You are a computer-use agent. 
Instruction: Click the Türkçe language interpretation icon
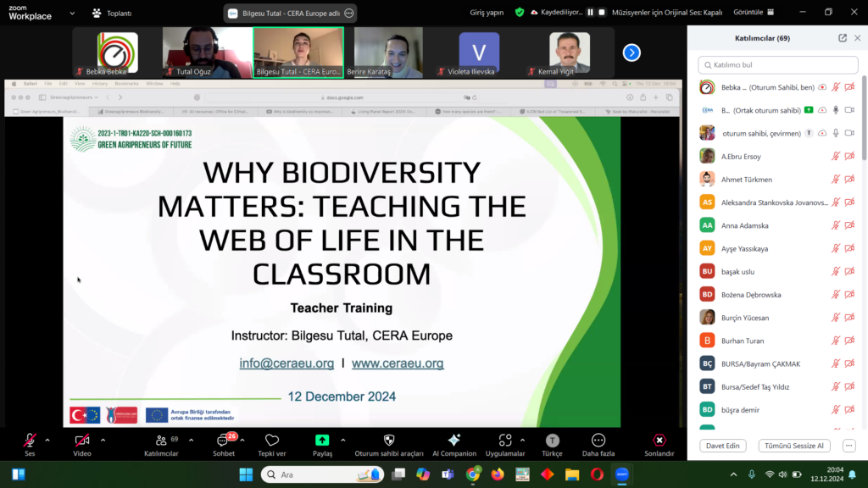553,441
